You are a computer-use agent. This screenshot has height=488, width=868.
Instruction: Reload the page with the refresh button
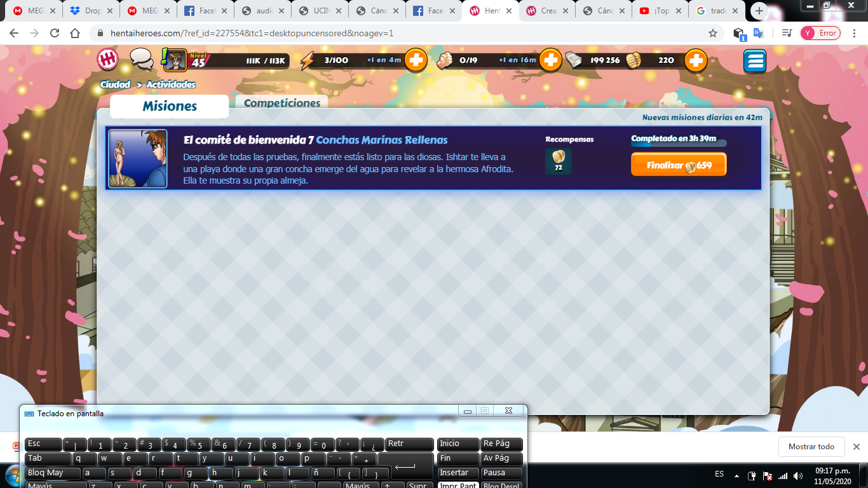click(55, 33)
